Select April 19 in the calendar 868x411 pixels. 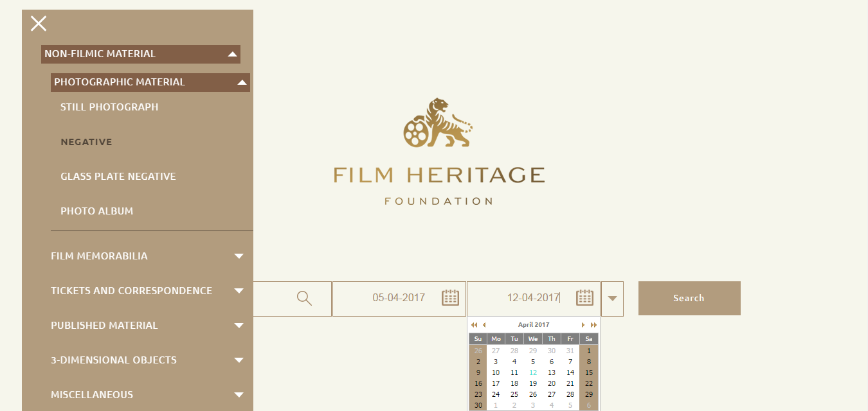point(533,383)
